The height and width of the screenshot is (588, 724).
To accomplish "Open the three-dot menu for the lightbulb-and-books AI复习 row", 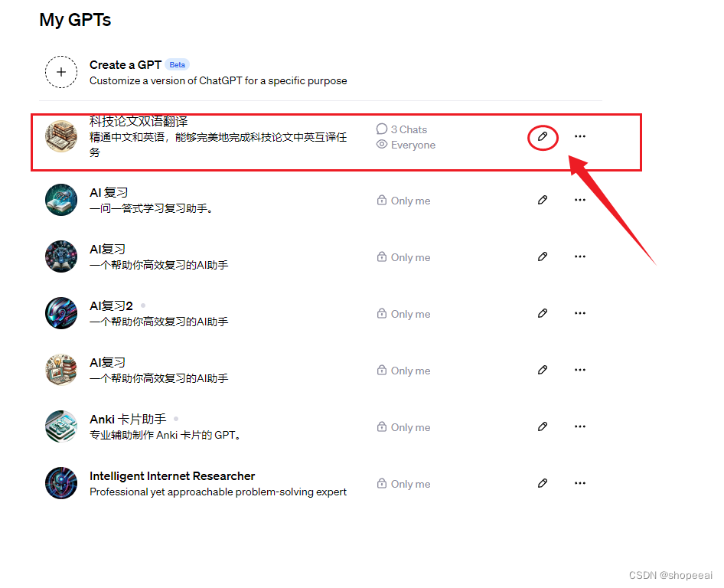I will point(580,370).
